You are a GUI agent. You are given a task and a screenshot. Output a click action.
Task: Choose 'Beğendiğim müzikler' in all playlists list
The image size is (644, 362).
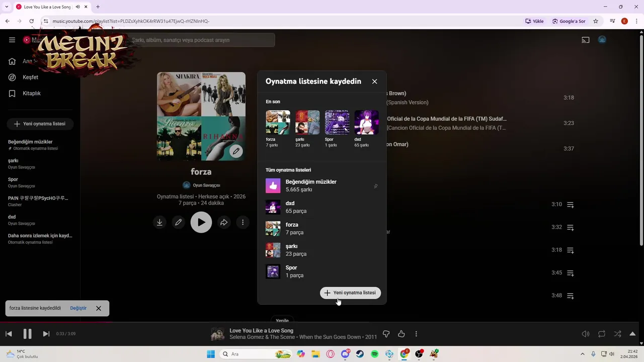click(322, 186)
